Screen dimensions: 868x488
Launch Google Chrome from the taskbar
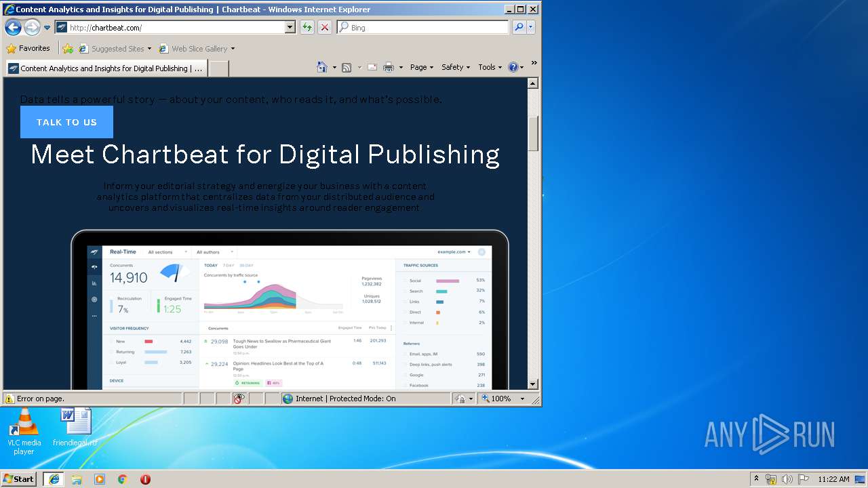123,479
